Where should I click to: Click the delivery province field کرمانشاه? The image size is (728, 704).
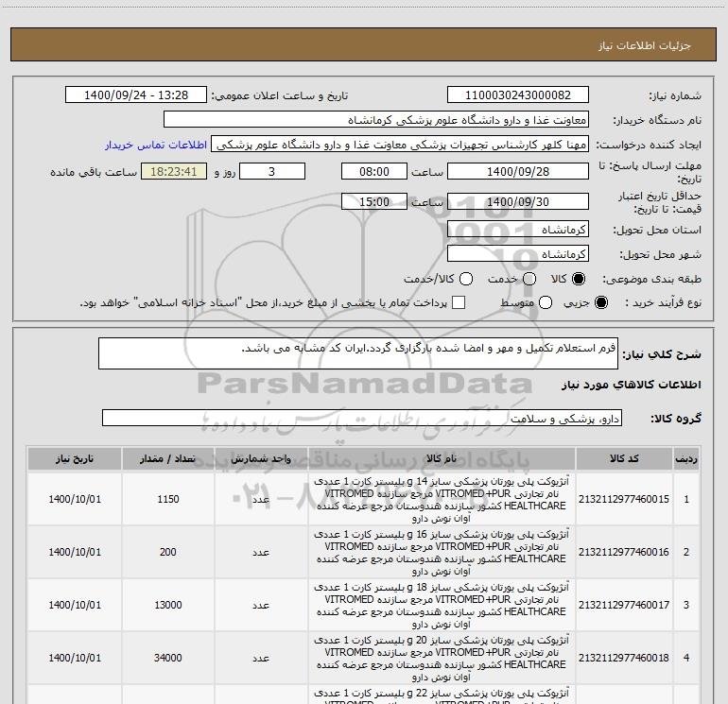pyautogui.click(x=518, y=230)
